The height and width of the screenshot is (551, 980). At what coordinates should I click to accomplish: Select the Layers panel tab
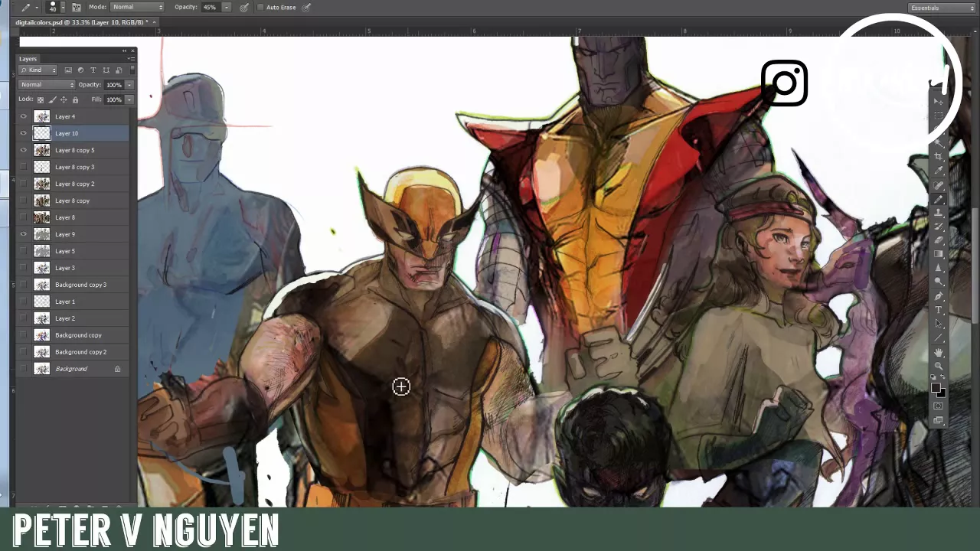[28, 59]
